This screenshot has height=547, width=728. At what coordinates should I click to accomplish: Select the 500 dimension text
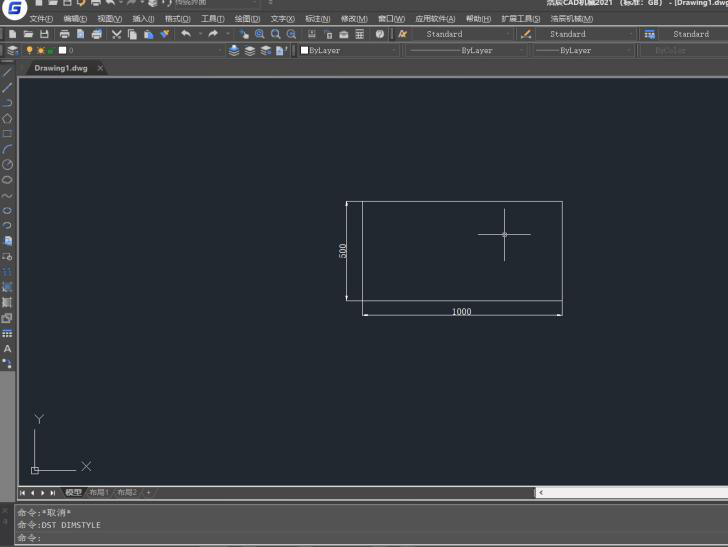343,251
